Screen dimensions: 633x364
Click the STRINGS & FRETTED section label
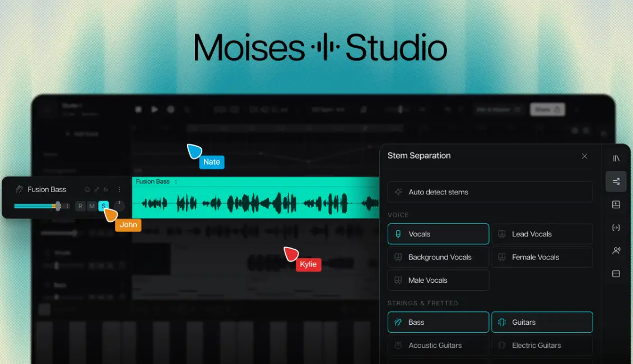[x=423, y=303]
